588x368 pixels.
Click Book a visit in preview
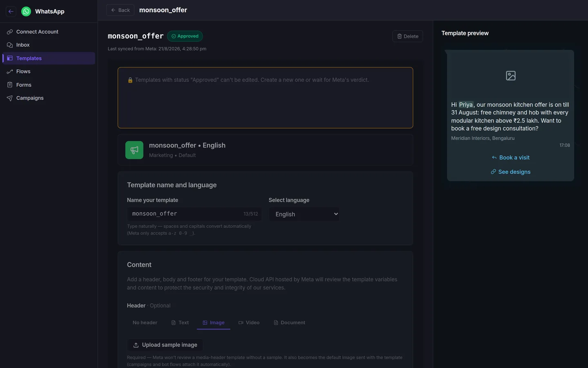click(510, 158)
